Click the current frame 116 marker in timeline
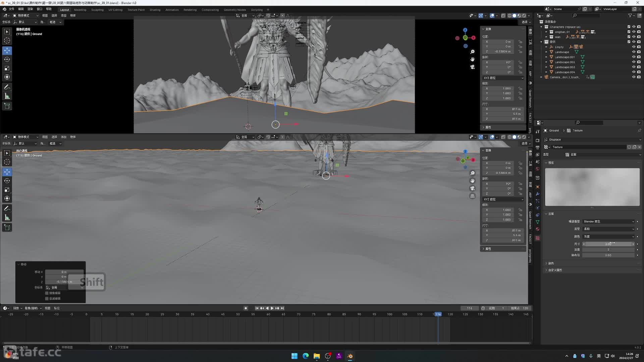 pos(438,314)
